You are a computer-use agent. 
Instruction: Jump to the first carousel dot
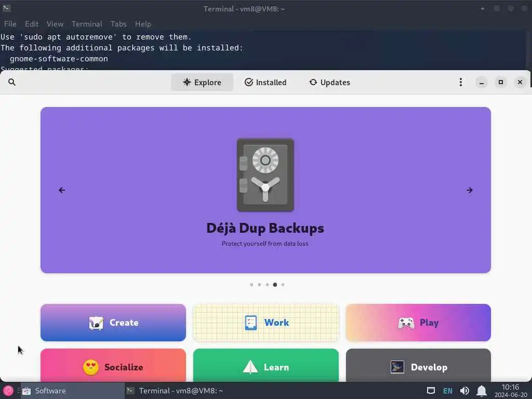251,285
